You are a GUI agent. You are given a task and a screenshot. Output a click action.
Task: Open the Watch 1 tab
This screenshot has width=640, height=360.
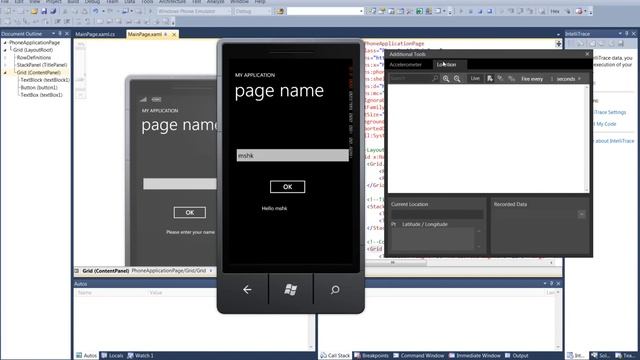[x=140, y=356]
